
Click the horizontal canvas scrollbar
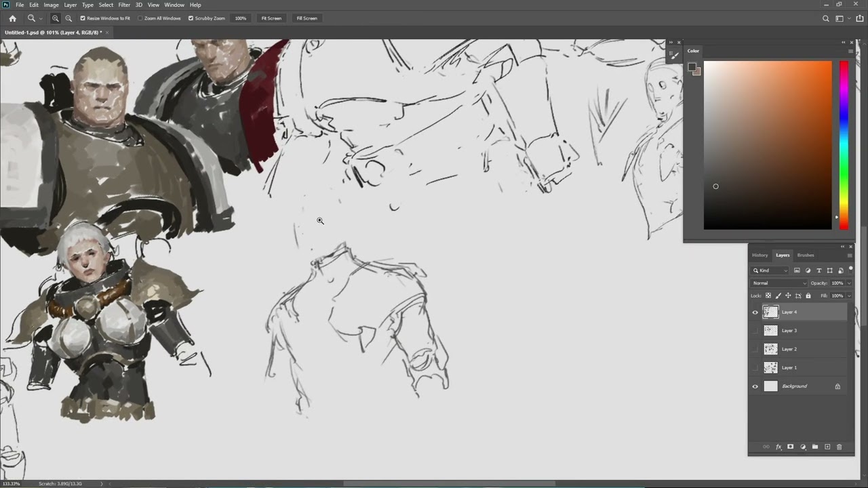tap(450, 483)
